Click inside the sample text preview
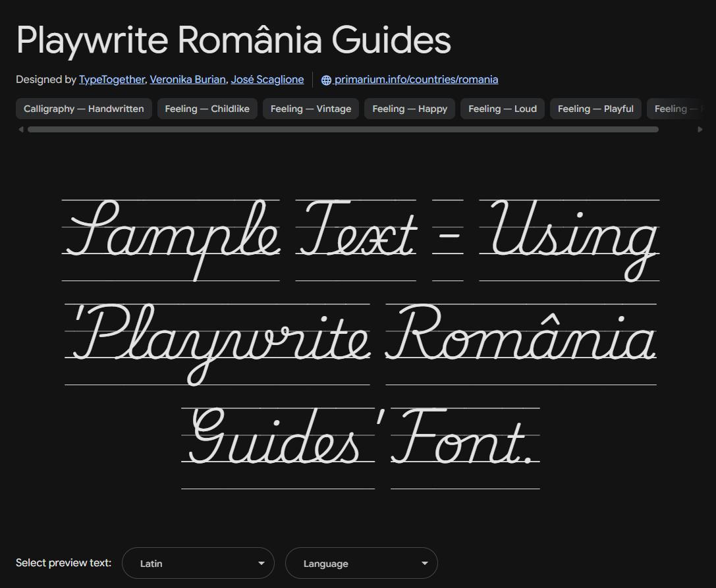The height and width of the screenshot is (588, 716). (x=361, y=344)
